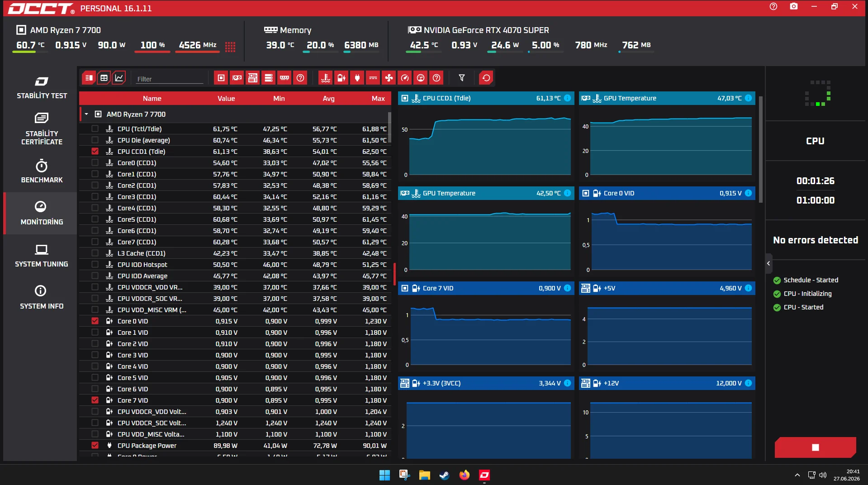Open the volume control in system tray
Image resolution: width=868 pixels, height=485 pixels.
tap(823, 475)
